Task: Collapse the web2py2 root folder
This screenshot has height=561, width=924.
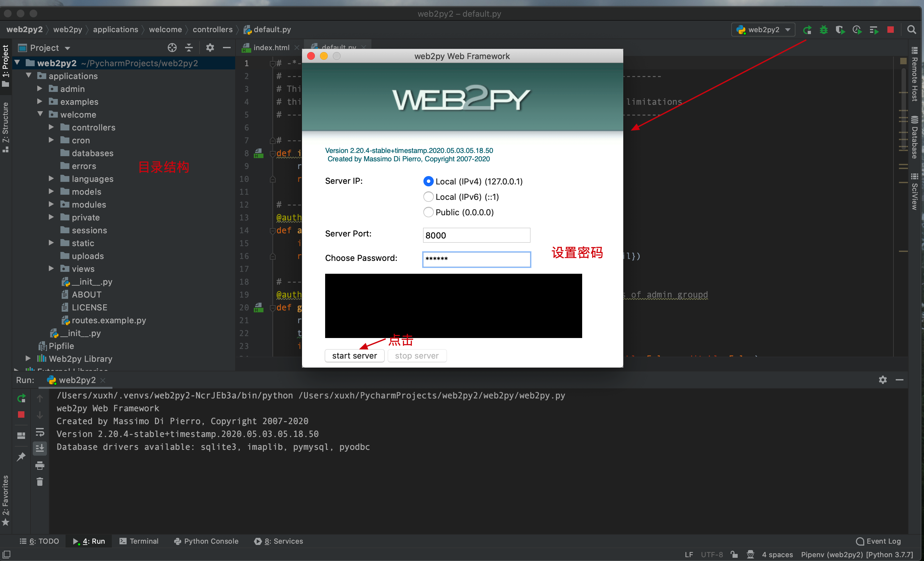Action: (17, 63)
